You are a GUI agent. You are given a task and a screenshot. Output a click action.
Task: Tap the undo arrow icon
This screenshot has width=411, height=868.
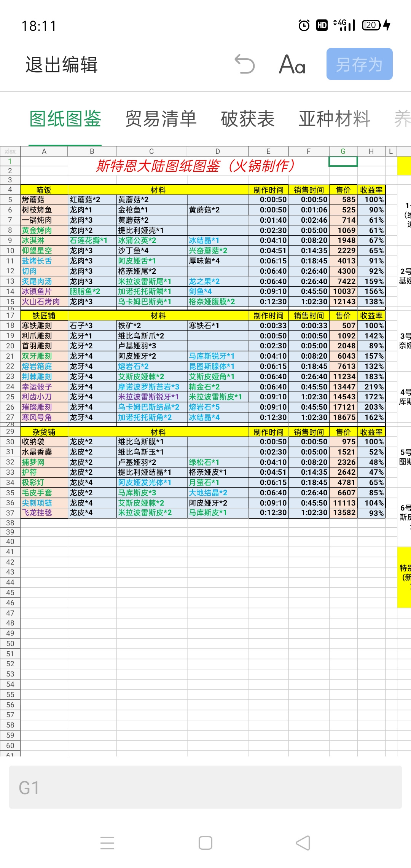pyautogui.click(x=244, y=64)
